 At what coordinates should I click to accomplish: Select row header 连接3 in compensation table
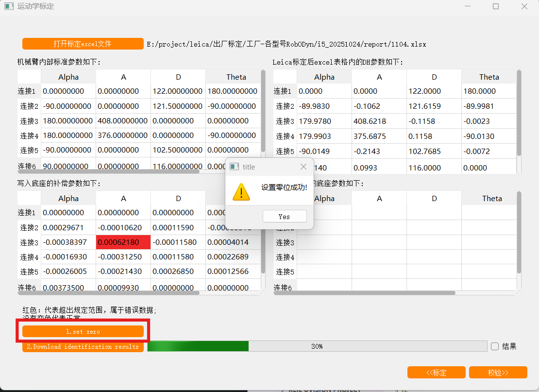pyautogui.click(x=29, y=242)
